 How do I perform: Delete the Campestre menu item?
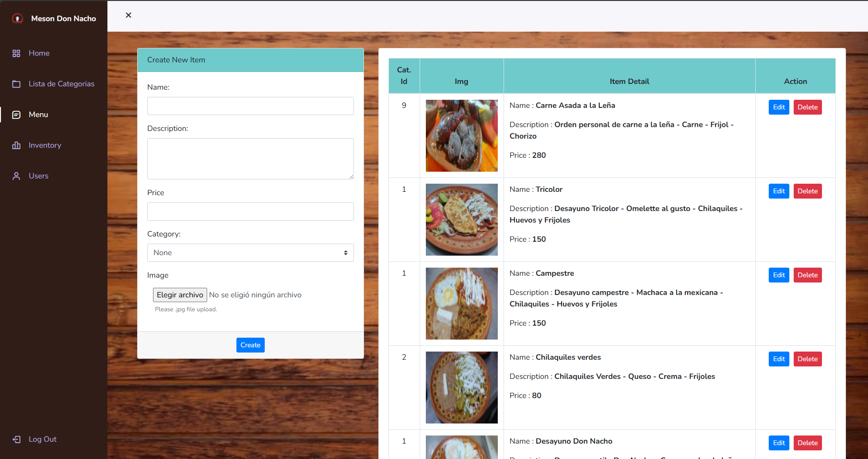click(x=807, y=275)
